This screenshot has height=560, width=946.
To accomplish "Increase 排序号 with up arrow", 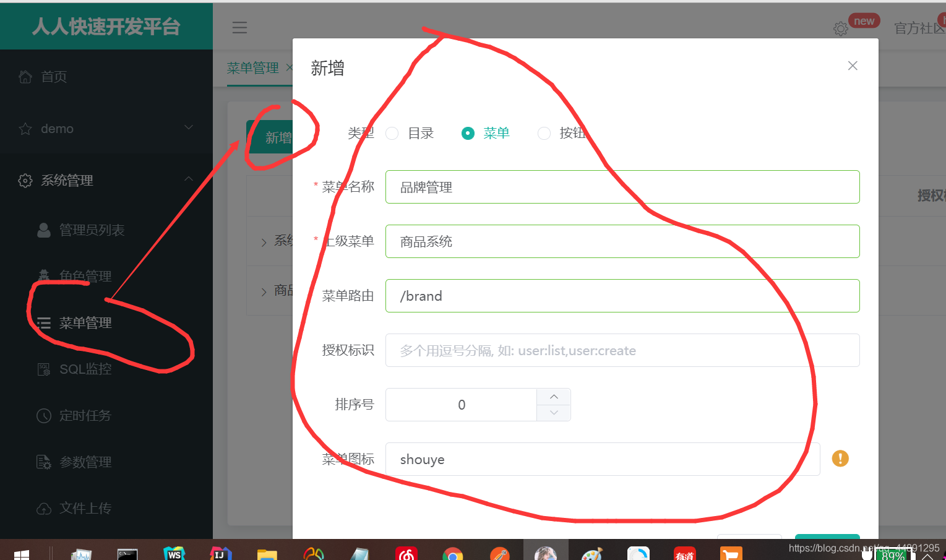I will (554, 397).
